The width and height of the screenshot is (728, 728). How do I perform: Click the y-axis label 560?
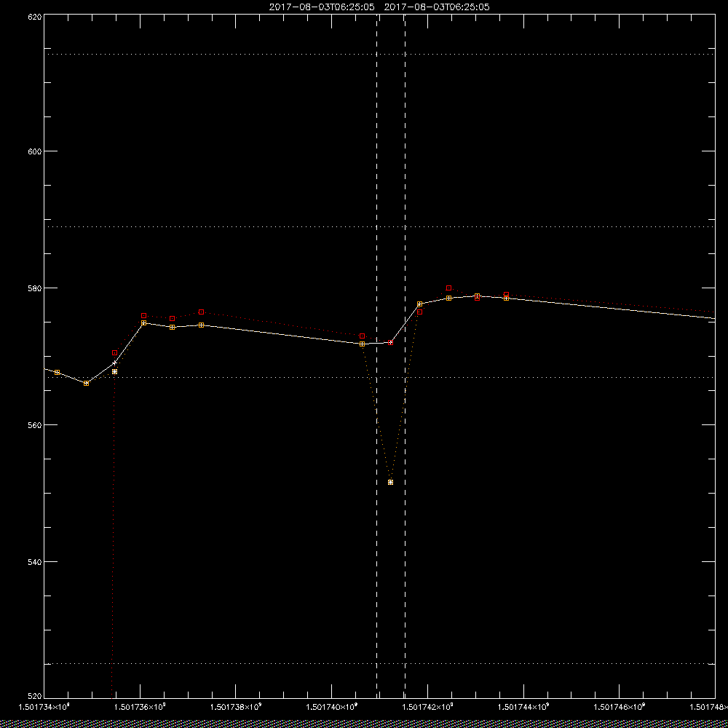click(35, 425)
